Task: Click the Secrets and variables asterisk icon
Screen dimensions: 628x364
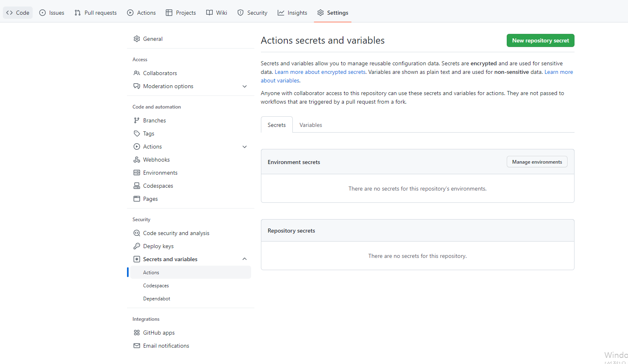Action: 137,259
